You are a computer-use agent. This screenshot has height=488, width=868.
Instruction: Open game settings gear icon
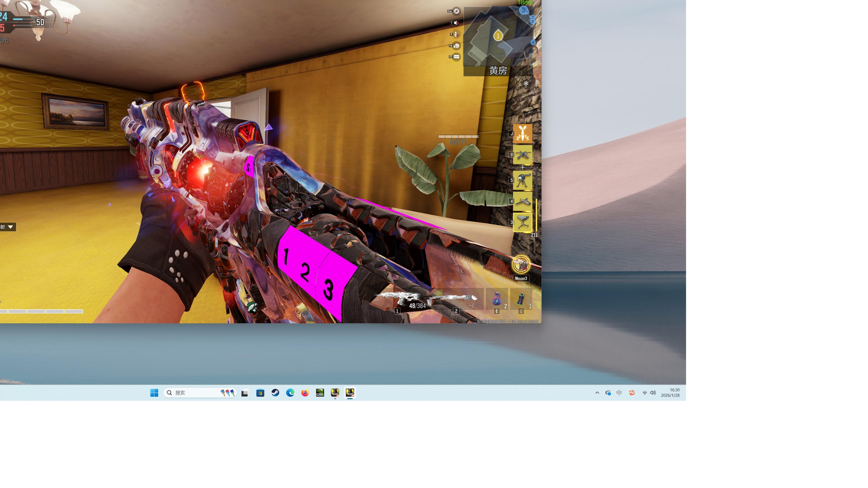tap(456, 11)
